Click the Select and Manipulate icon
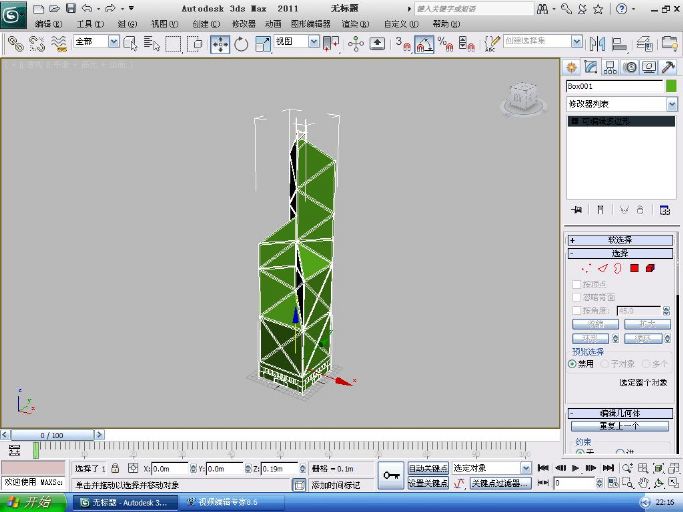 tap(356, 44)
